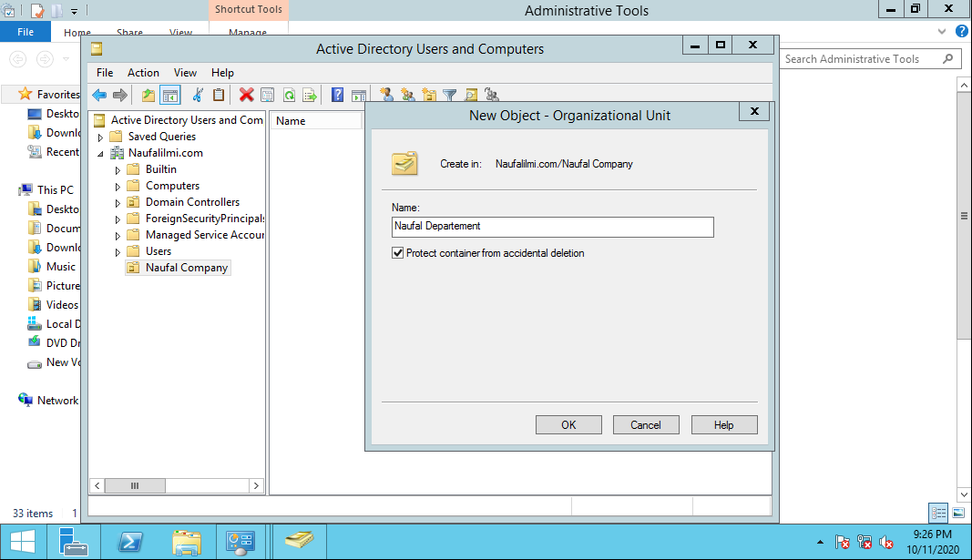Show hidden tray icons arrow

820,542
